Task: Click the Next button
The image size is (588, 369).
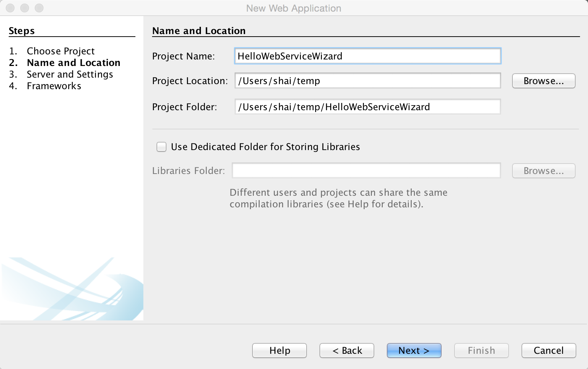Action: click(x=414, y=351)
